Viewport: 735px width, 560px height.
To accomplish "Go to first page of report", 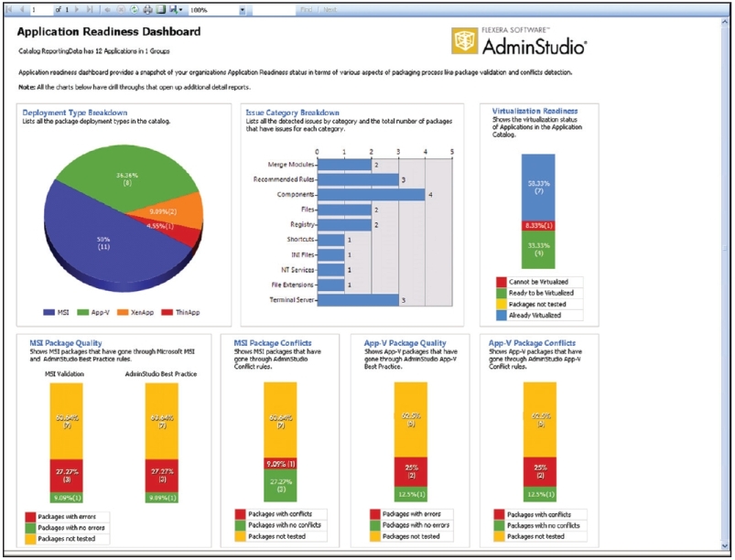I will click(x=9, y=9).
